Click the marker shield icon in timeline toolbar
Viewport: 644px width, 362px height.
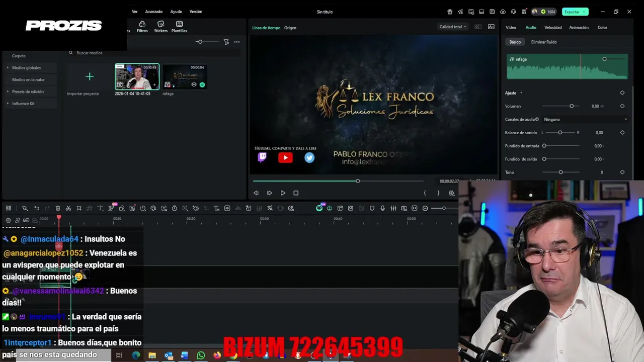[x=372, y=208]
